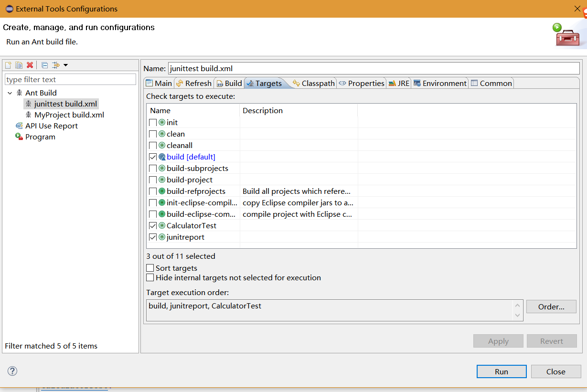Switch to the Build tab
This screenshot has height=392, width=587.
tap(229, 83)
